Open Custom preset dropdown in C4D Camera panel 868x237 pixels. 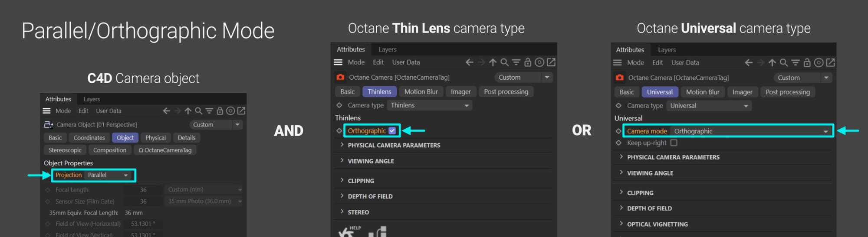[216, 125]
